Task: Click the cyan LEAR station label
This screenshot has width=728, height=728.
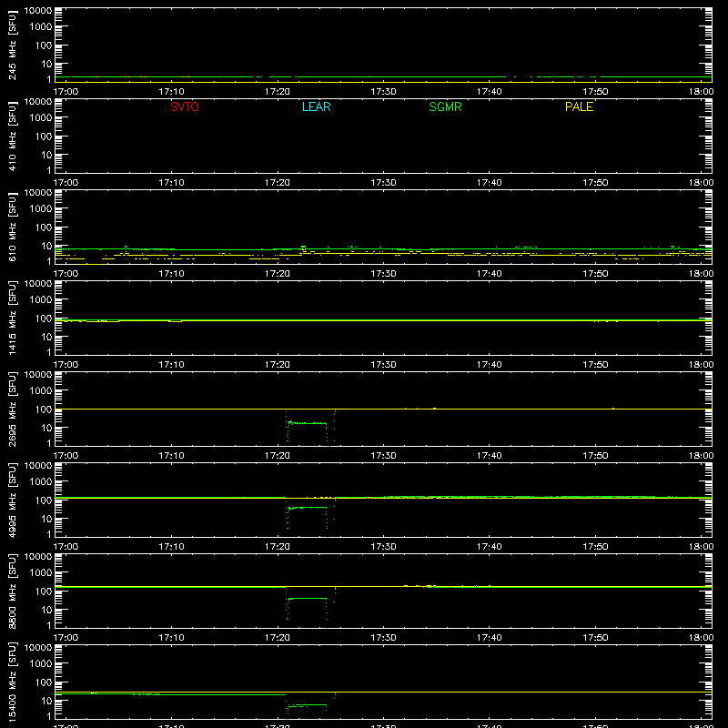Action: (x=316, y=106)
